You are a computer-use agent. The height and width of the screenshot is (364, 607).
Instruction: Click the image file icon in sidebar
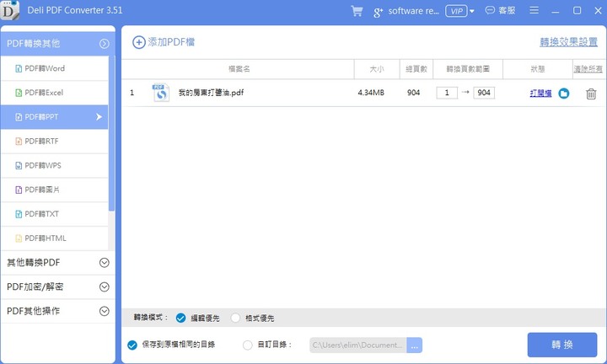[19, 190]
